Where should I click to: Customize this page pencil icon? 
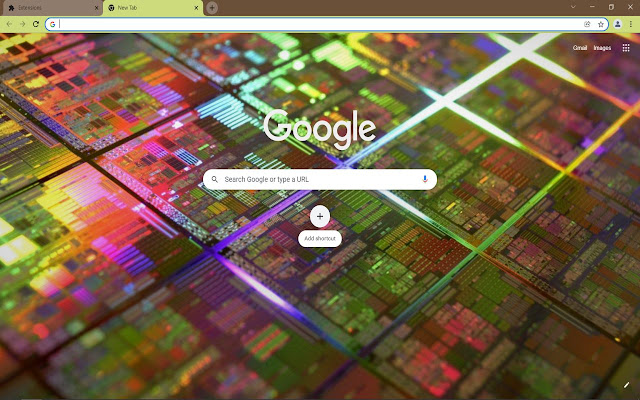tap(626, 385)
